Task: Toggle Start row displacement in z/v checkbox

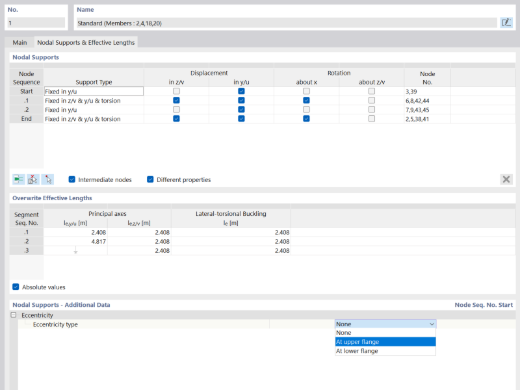Action: pyautogui.click(x=176, y=91)
